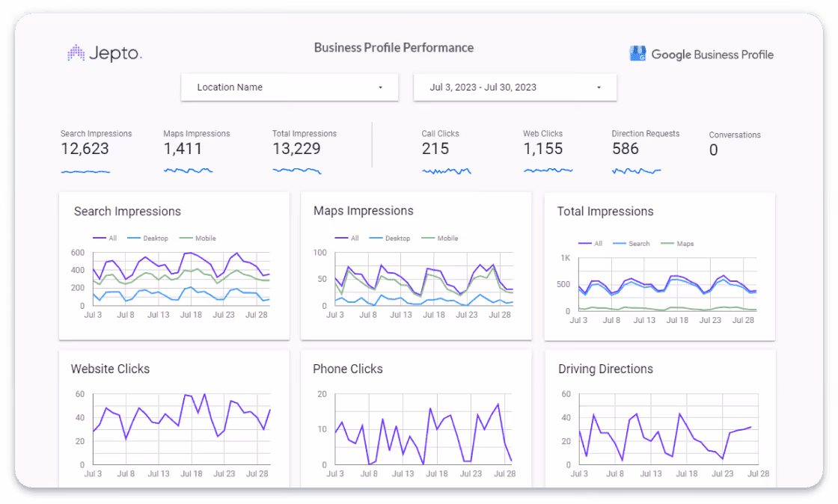Screen dimensions: 838x504
Task: Toggle the All series in Total Impressions legend
Action: pyautogui.click(x=590, y=244)
